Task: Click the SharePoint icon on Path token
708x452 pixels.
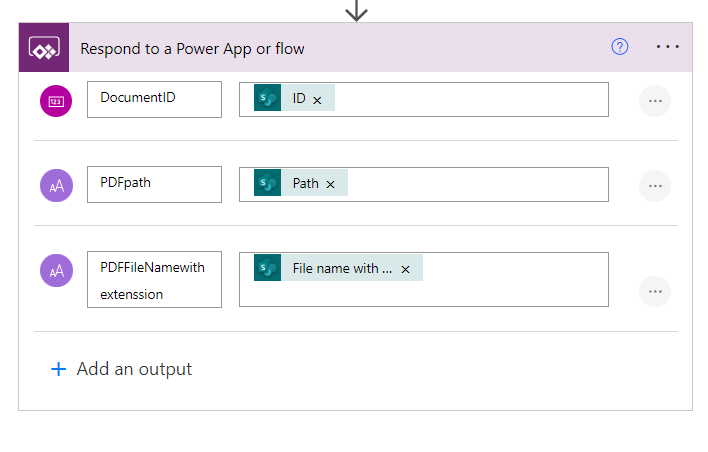Action: click(x=267, y=183)
